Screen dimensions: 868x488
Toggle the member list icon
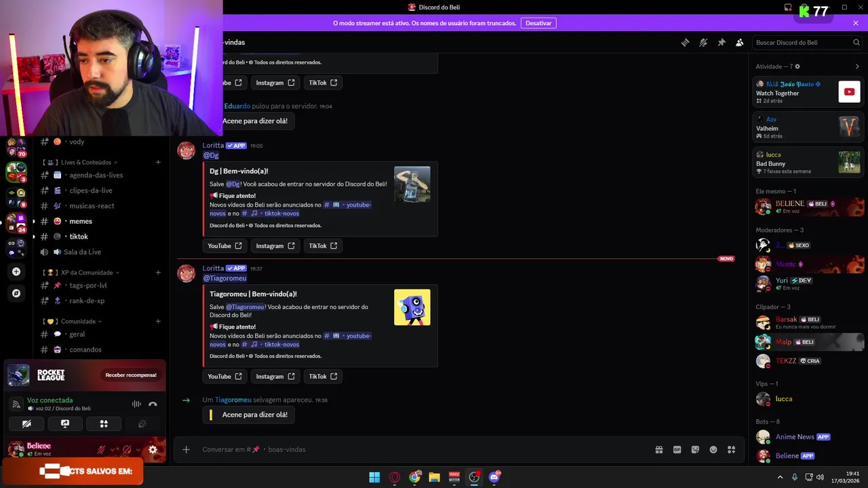click(x=740, y=42)
